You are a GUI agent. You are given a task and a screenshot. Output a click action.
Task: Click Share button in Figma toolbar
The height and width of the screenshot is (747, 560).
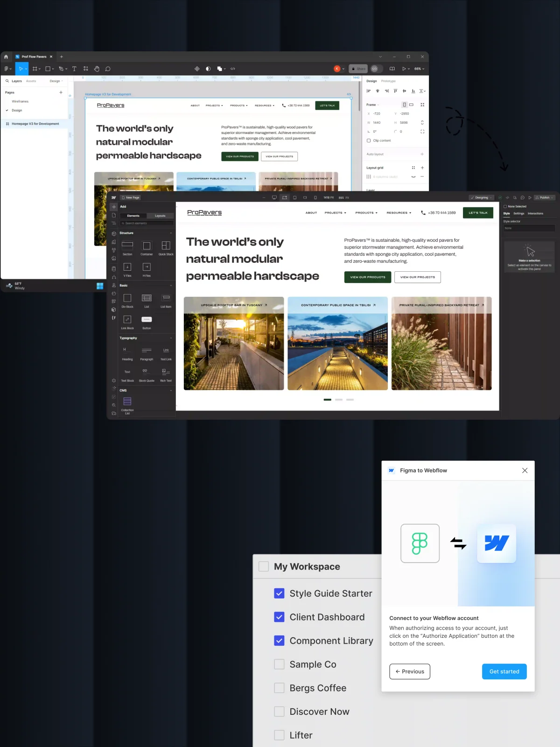pos(359,69)
